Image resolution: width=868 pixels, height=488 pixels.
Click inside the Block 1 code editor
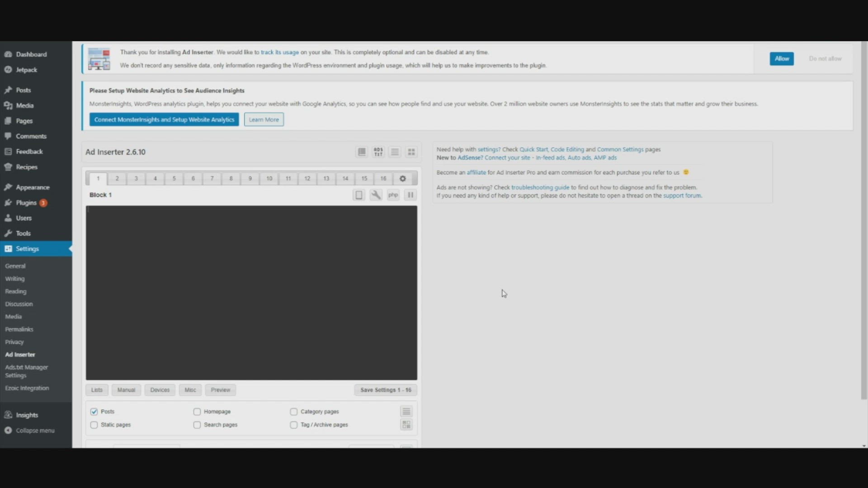251,293
